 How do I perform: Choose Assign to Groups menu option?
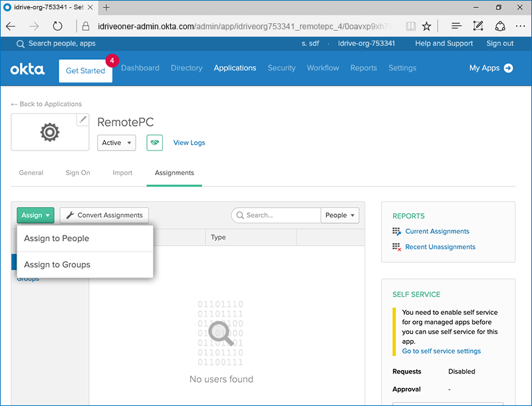[57, 264]
